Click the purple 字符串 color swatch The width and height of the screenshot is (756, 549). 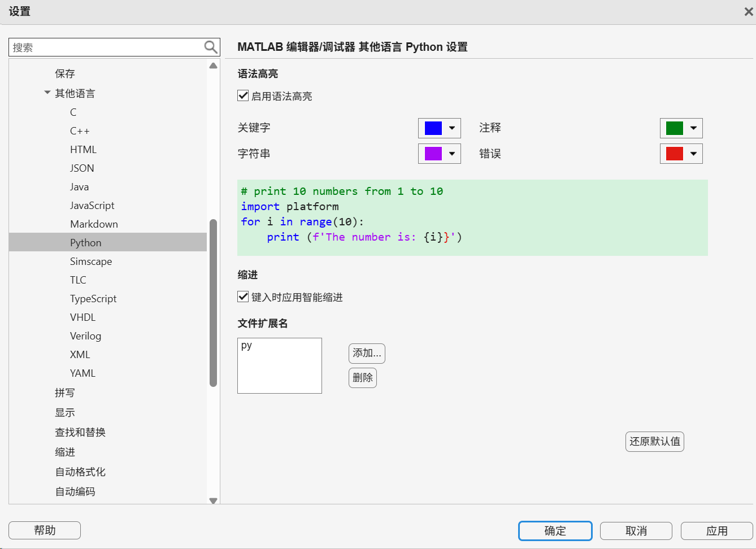433,154
